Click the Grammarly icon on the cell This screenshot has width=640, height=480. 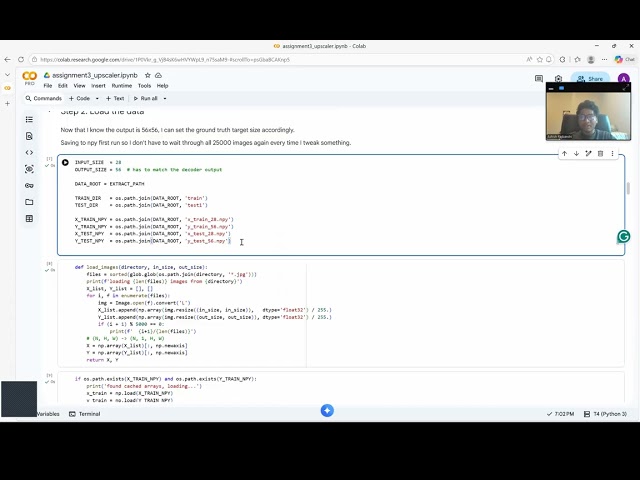coord(623,236)
